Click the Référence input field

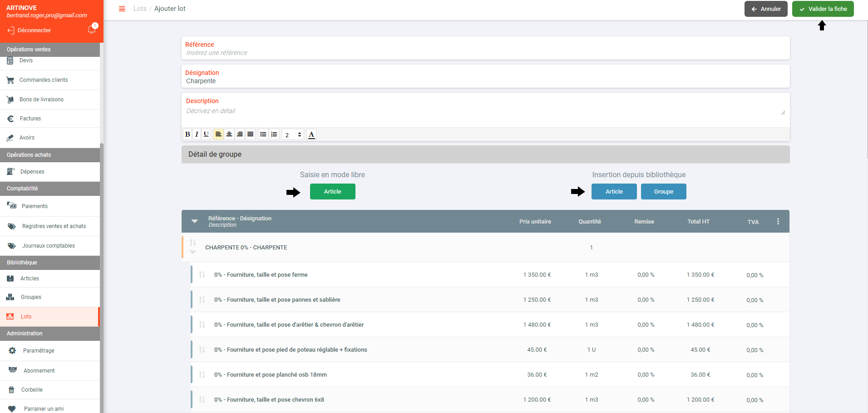pos(485,53)
